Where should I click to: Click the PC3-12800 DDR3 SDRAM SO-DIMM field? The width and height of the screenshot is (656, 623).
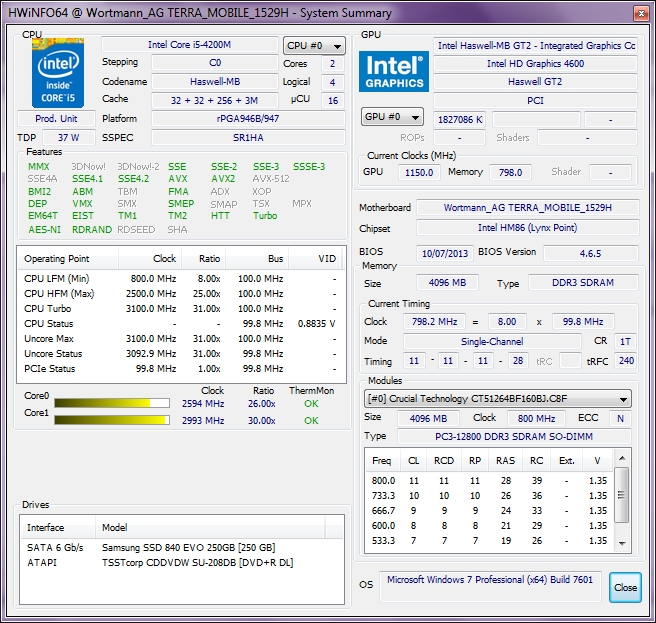coord(514,437)
